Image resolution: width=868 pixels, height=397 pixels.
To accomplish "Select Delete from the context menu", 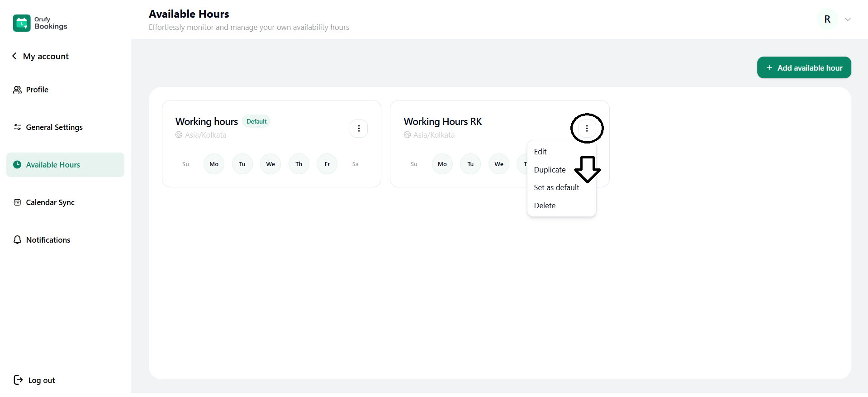I will pos(545,206).
